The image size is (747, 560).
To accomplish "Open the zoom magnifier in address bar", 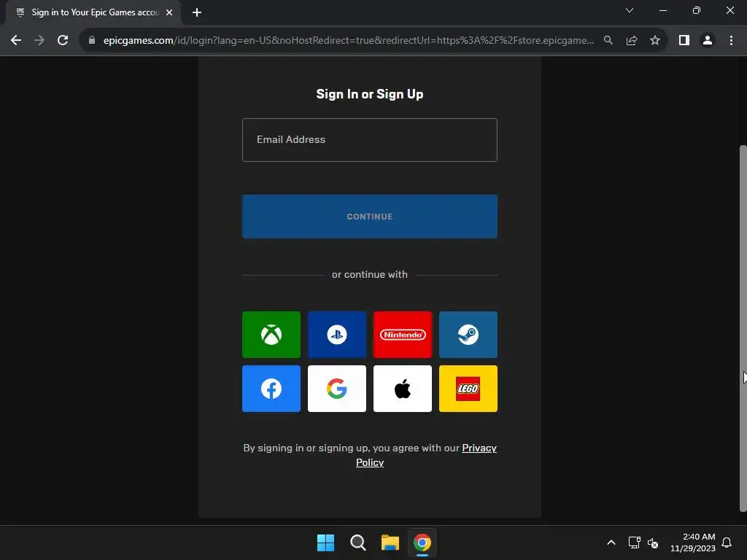I will point(608,41).
